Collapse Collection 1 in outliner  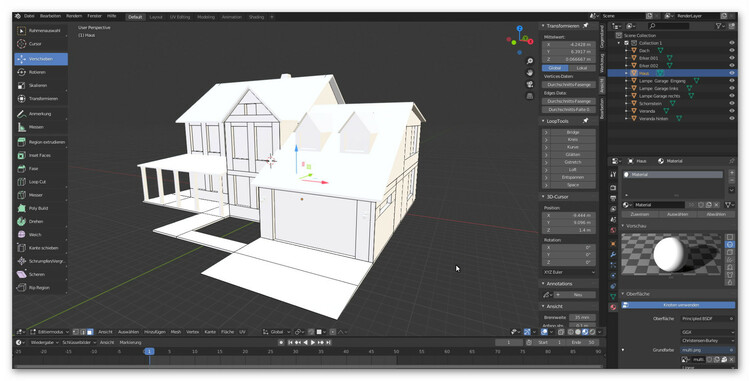(x=619, y=43)
